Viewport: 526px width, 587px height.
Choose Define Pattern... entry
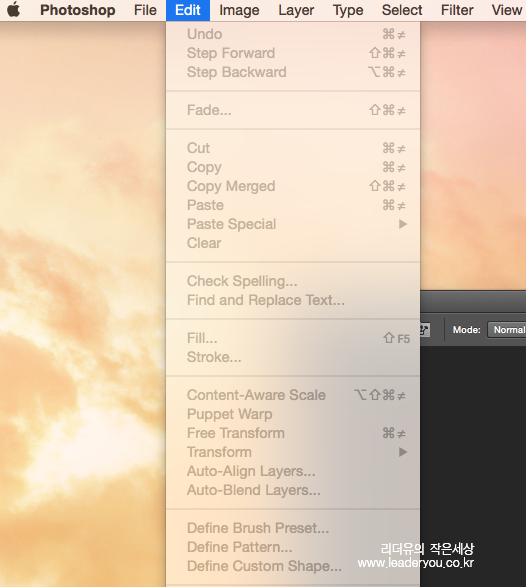pos(293,547)
